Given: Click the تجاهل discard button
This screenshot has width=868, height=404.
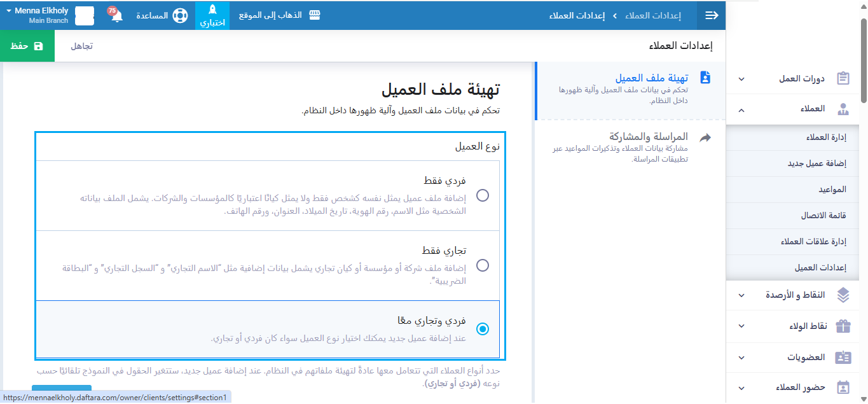Looking at the screenshot, I should (81, 46).
